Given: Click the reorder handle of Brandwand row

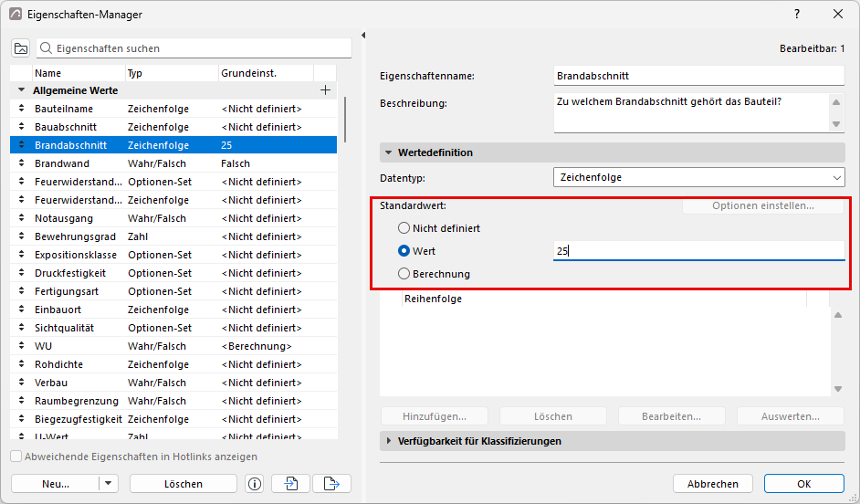Looking at the screenshot, I should point(21,163).
